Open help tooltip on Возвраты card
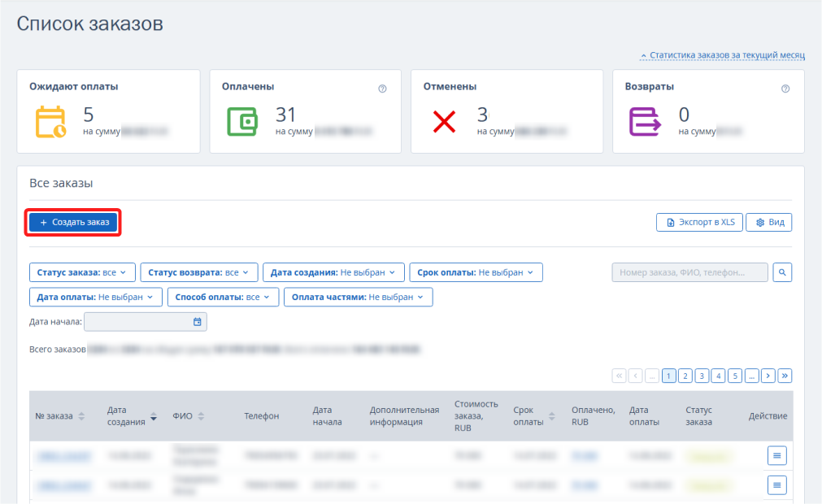822x504 pixels. point(785,89)
